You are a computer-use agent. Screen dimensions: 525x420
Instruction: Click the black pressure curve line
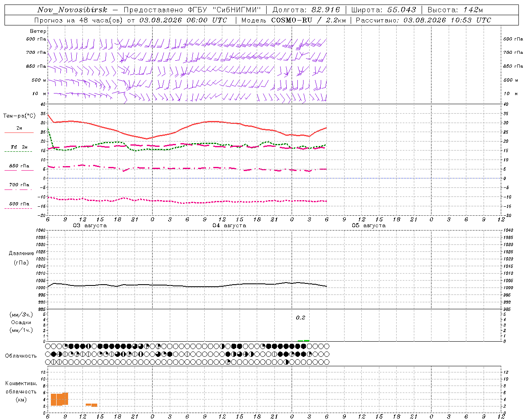click(187, 285)
